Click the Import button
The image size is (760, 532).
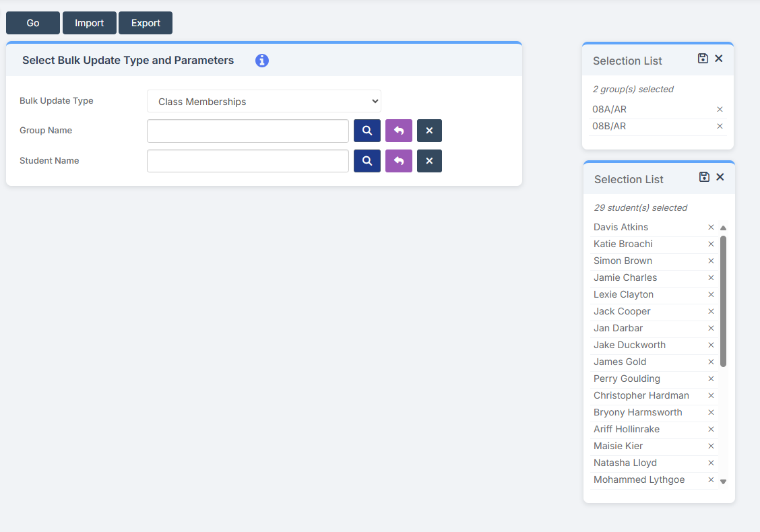pyautogui.click(x=89, y=23)
